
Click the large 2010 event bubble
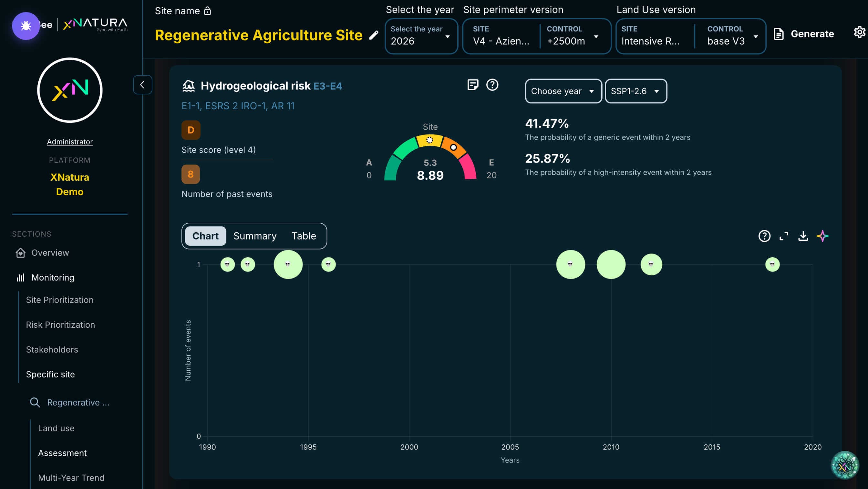tap(611, 264)
